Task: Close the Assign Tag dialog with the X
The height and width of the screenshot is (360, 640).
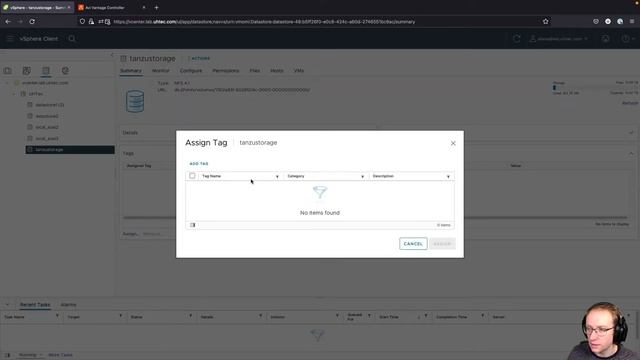Action: [x=453, y=143]
